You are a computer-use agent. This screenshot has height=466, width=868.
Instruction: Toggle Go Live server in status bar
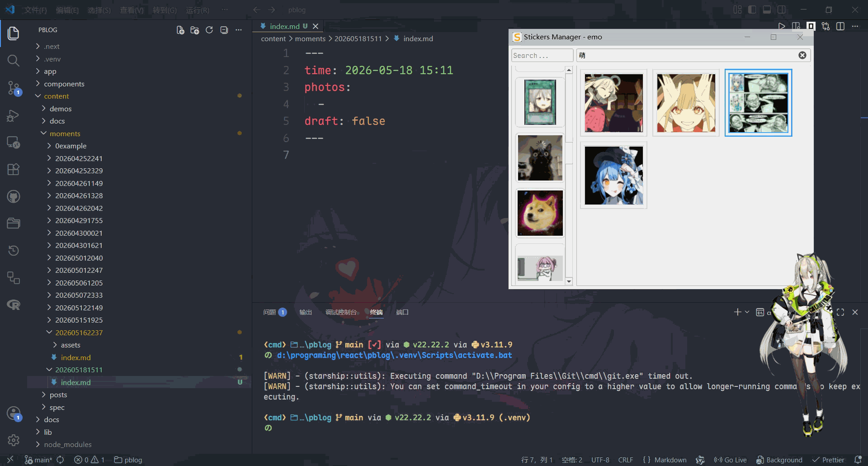click(x=730, y=460)
